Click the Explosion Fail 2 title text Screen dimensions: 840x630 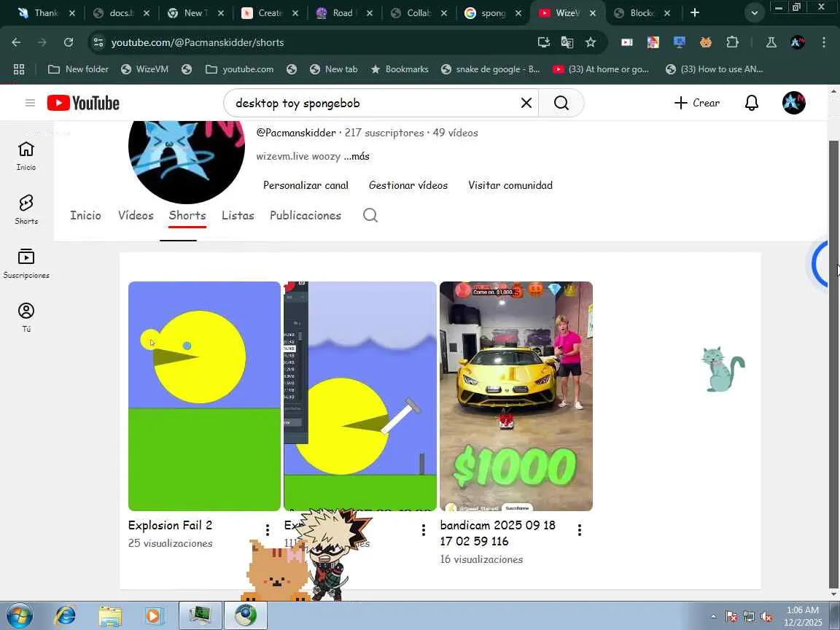point(170,525)
